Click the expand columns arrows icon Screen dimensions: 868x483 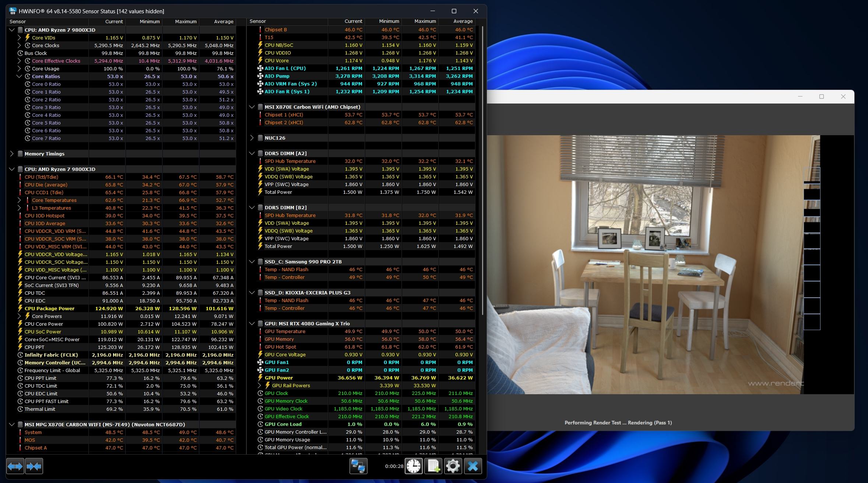coord(15,466)
